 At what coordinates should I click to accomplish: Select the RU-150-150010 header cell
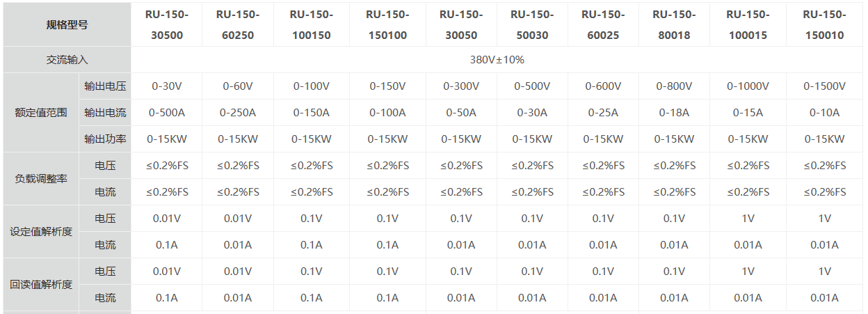(824, 24)
